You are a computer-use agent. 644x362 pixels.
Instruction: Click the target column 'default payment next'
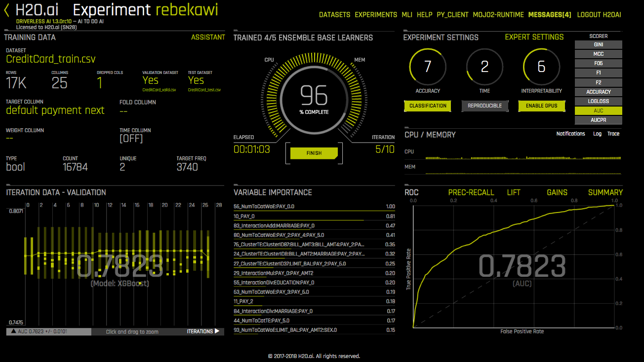[55, 110]
